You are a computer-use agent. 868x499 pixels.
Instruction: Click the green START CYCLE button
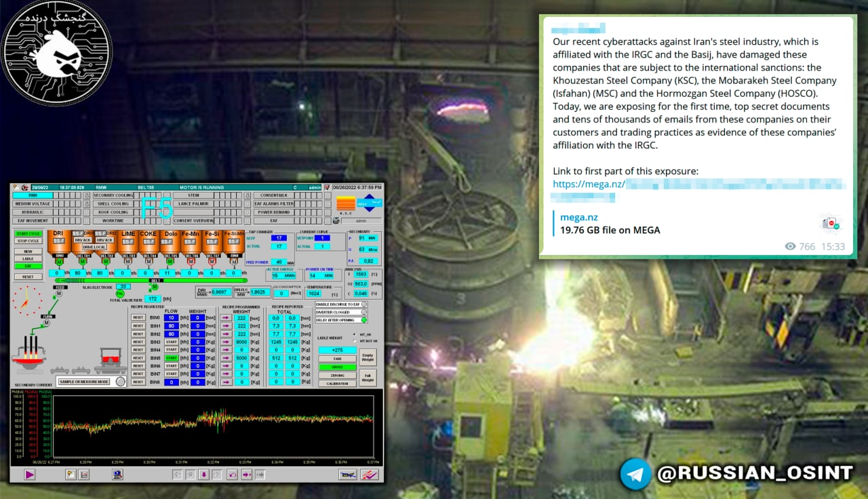(28, 233)
